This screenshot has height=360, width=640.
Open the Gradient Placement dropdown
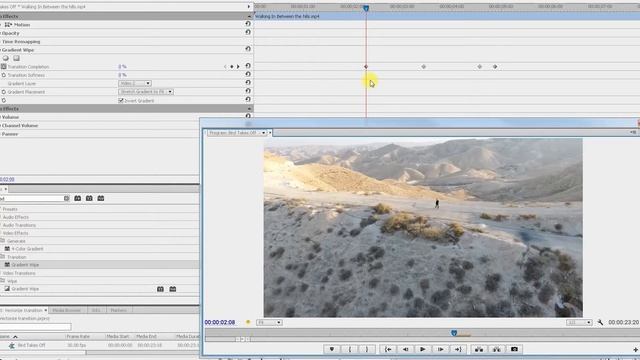tap(146, 92)
